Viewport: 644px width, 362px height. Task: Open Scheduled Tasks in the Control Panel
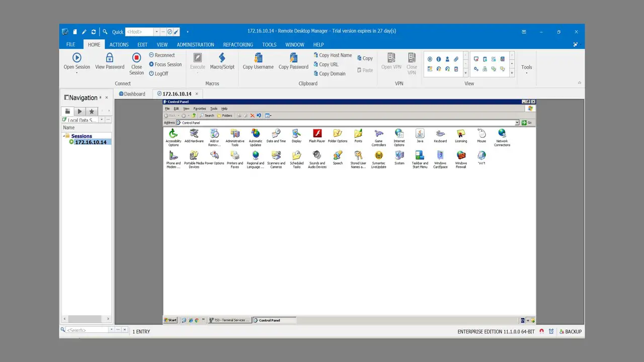pos(297,159)
